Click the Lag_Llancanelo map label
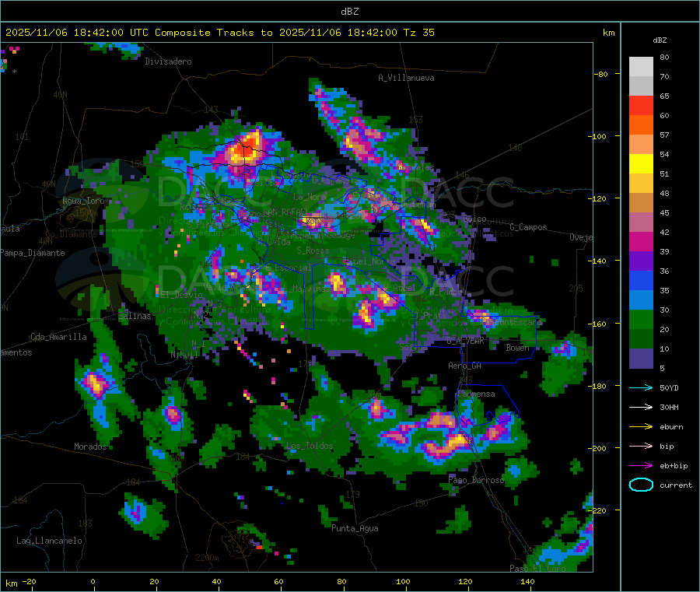This screenshot has height=592, width=700. click(x=50, y=541)
